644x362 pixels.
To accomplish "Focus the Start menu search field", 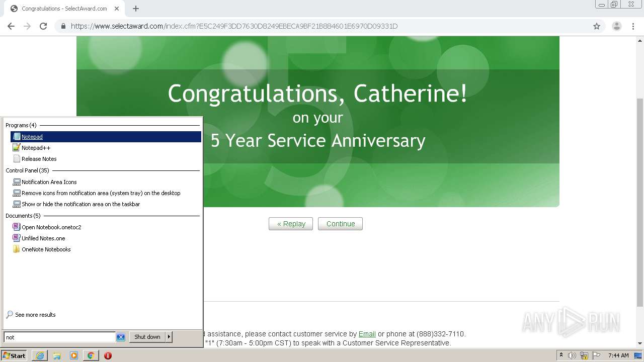I will (x=60, y=337).
